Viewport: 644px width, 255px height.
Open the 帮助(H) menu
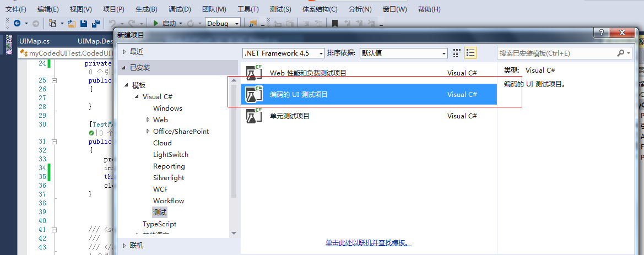pyautogui.click(x=429, y=9)
